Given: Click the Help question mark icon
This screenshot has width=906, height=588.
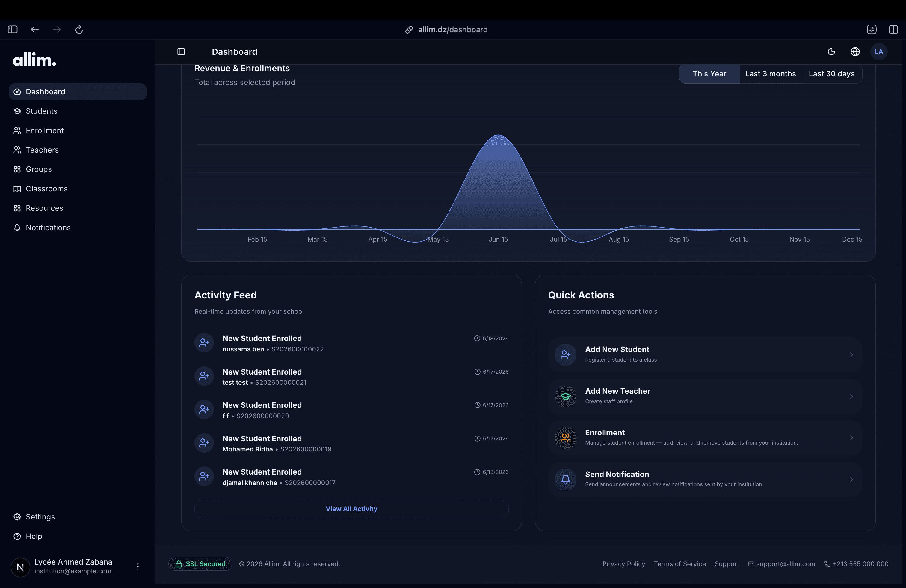Looking at the screenshot, I should point(17,536).
